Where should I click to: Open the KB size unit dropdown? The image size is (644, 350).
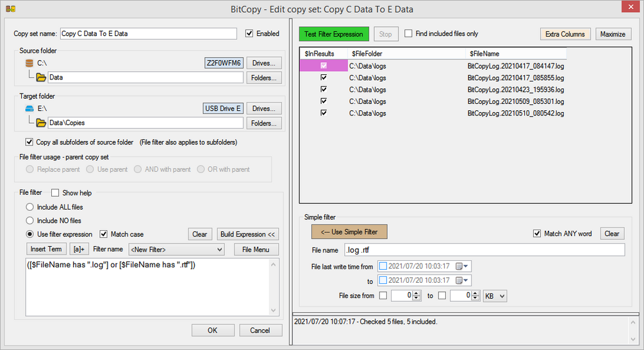(x=495, y=296)
